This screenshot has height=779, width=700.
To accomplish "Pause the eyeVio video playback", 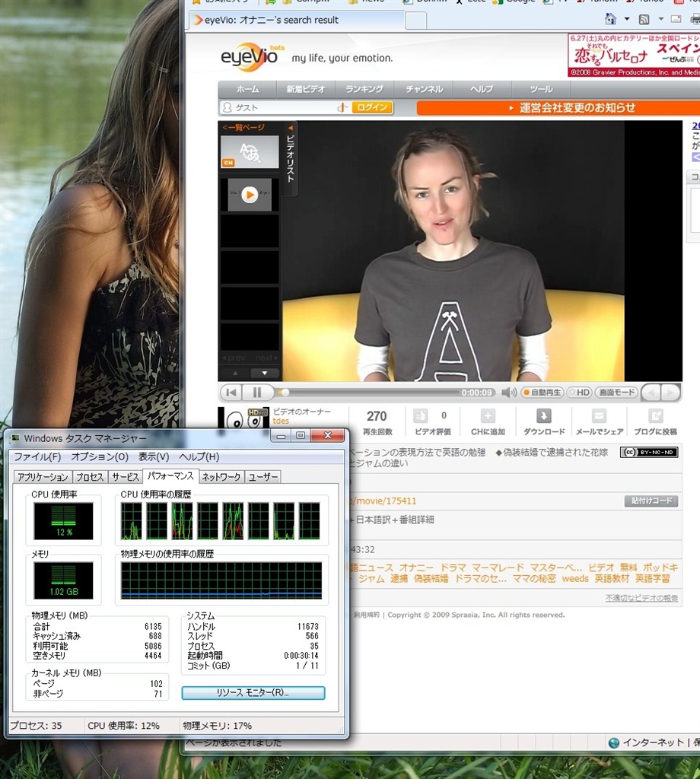I will 257,393.
